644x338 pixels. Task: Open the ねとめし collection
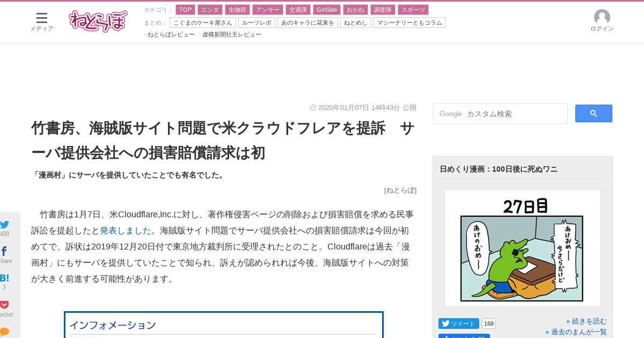click(x=356, y=23)
